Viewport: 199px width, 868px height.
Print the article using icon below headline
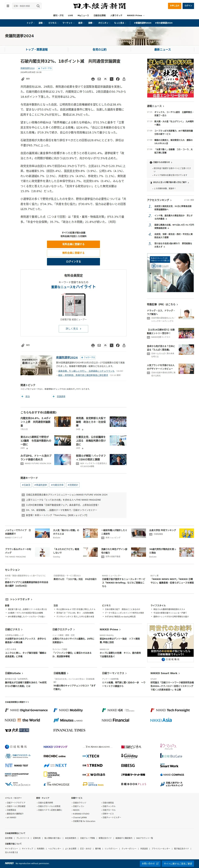(93, 79)
